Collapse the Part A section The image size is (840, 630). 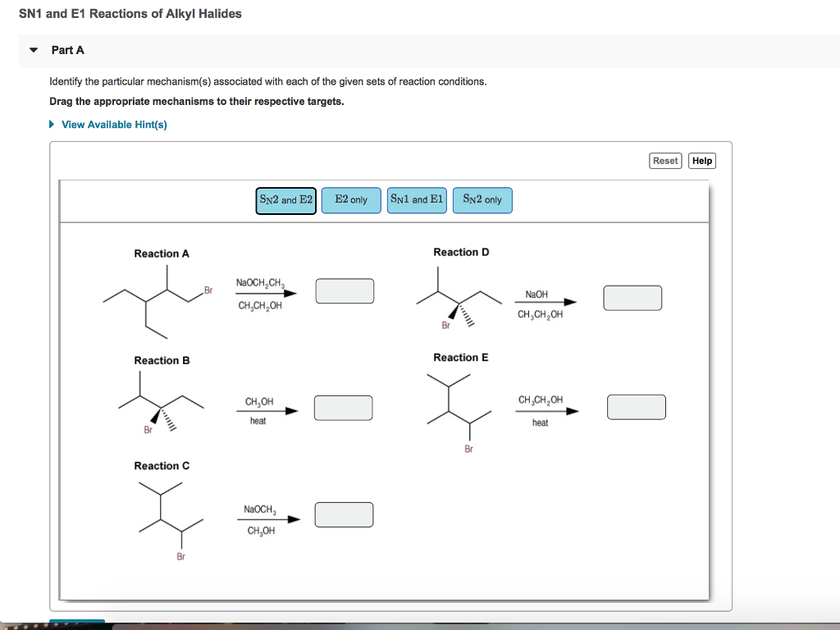coord(33,50)
